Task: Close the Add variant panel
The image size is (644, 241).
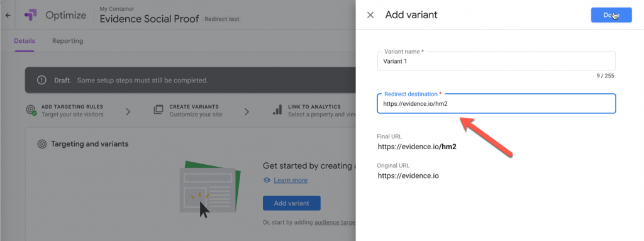Action: click(x=370, y=15)
